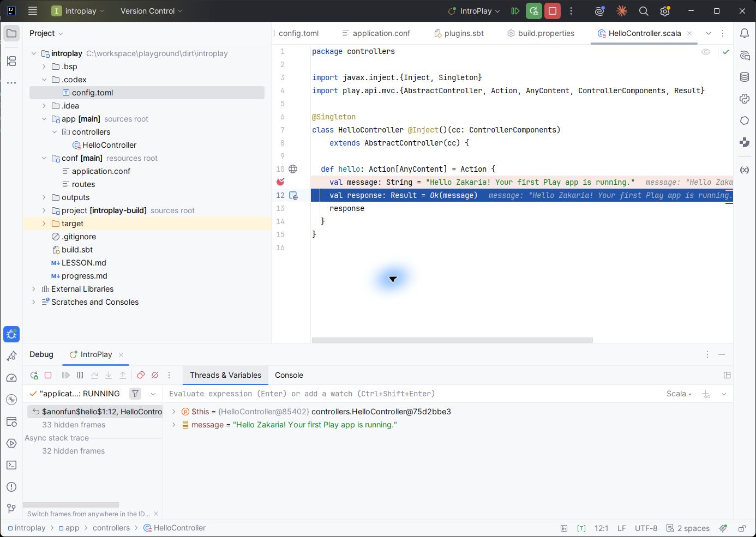Switch to plugins.sbt editor tab

tap(459, 33)
